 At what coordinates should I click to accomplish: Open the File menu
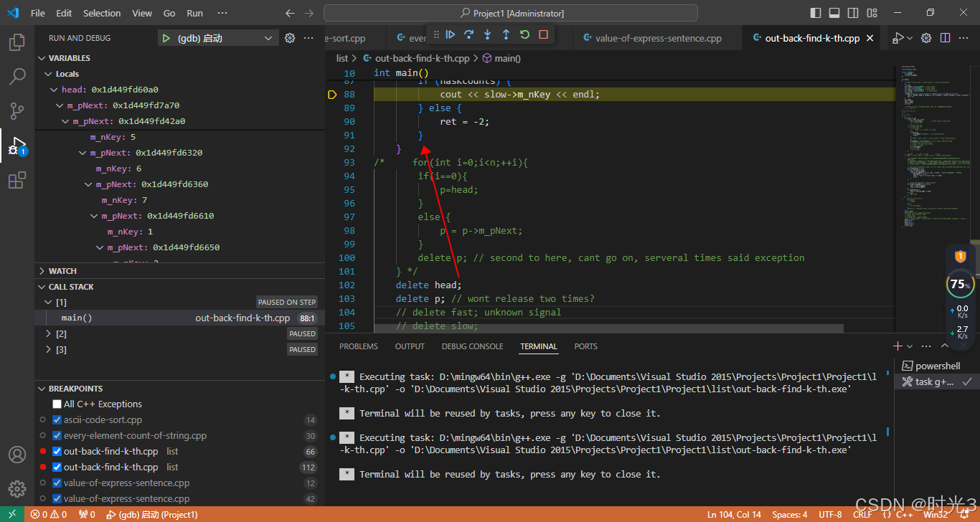coord(38,13)
